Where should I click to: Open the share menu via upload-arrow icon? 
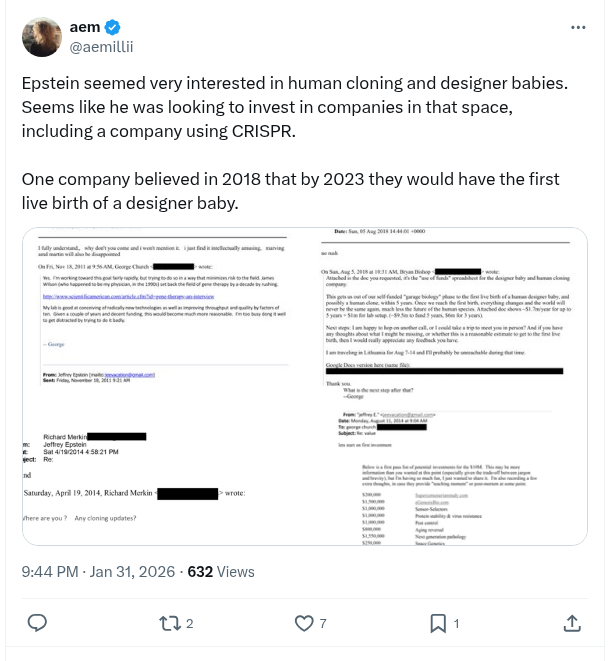tap(572, 623)
